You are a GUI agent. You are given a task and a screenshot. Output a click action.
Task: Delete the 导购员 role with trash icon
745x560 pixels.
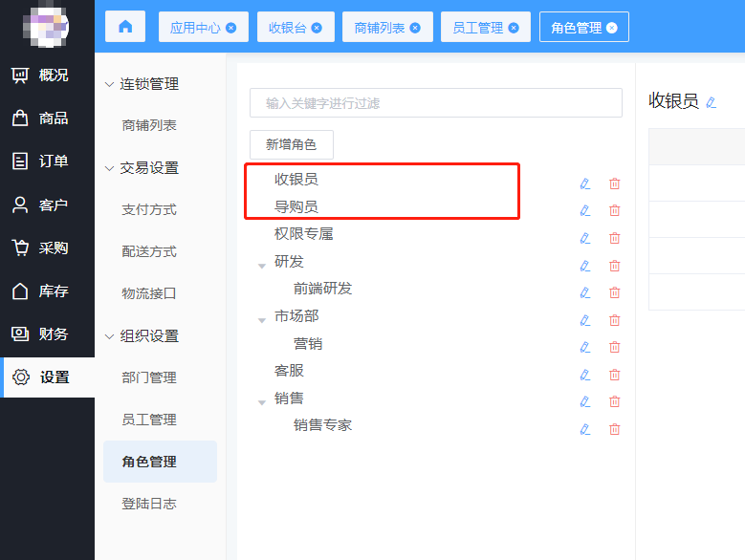(614, 210)
